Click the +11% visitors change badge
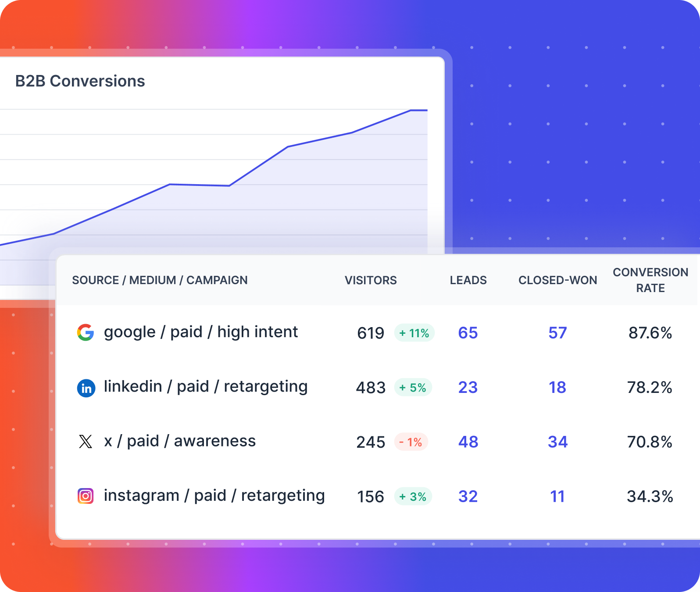 (414, 333)
